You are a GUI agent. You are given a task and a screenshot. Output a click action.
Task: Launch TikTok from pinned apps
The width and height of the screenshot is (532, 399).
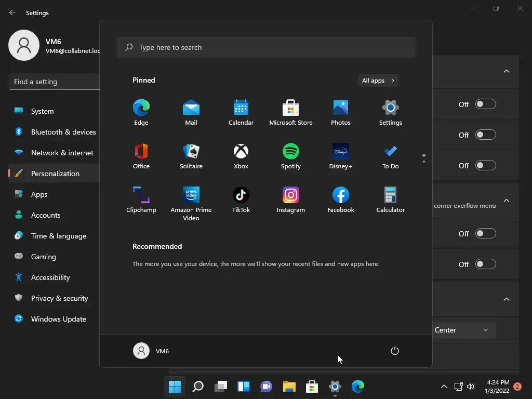241,200
